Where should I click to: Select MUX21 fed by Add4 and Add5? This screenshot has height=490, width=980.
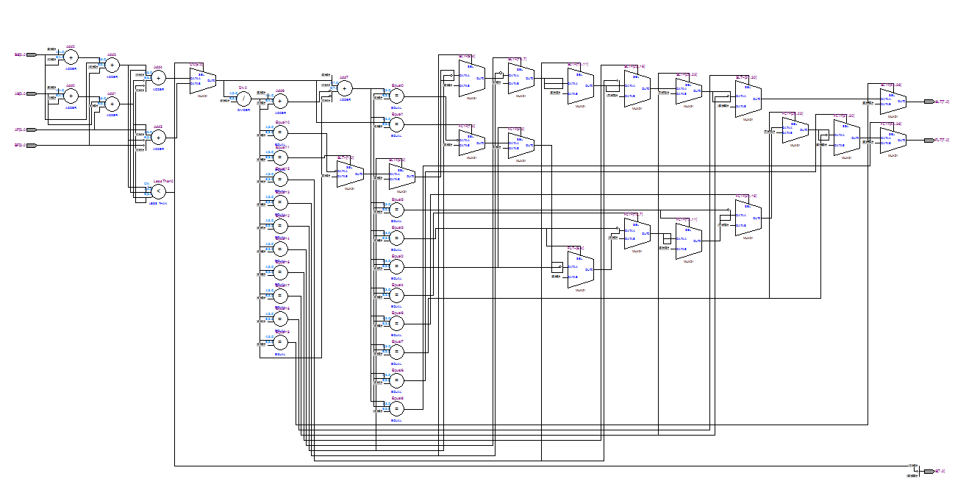point(203,81)
